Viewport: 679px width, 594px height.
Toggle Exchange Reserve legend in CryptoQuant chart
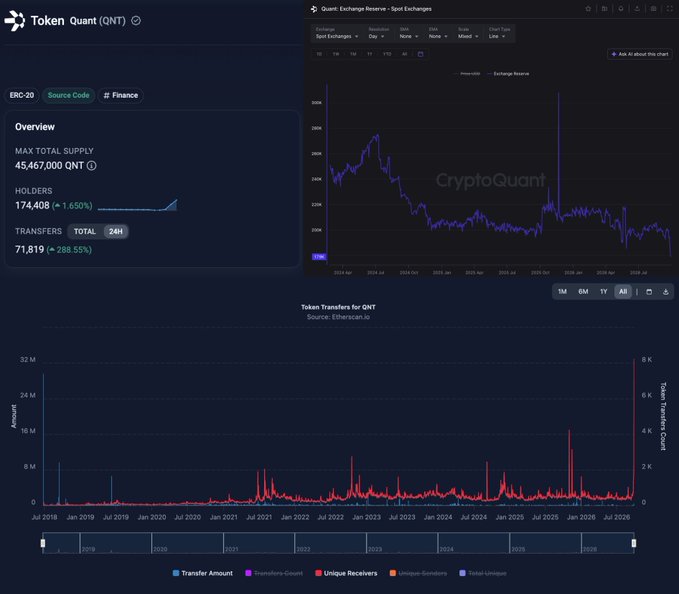pyautogui.click(x=508, y=74)
